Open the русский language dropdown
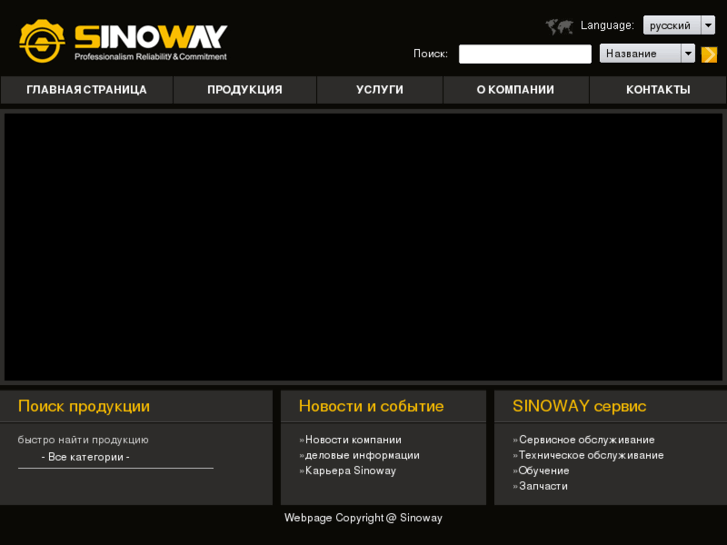Screen dimensions: 727x545 [x=679, y=25]
